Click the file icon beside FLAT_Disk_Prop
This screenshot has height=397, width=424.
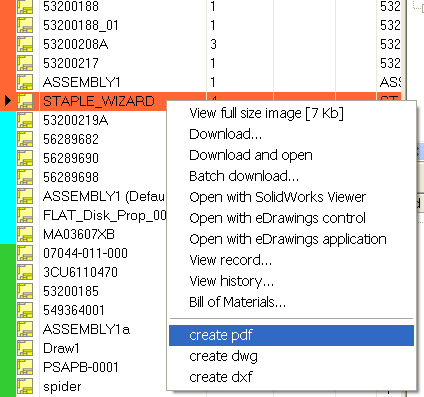pos(25,215)
